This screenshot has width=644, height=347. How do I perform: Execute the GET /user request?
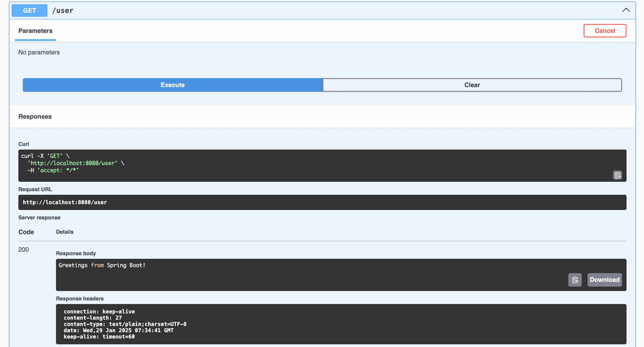pos(172,85)
